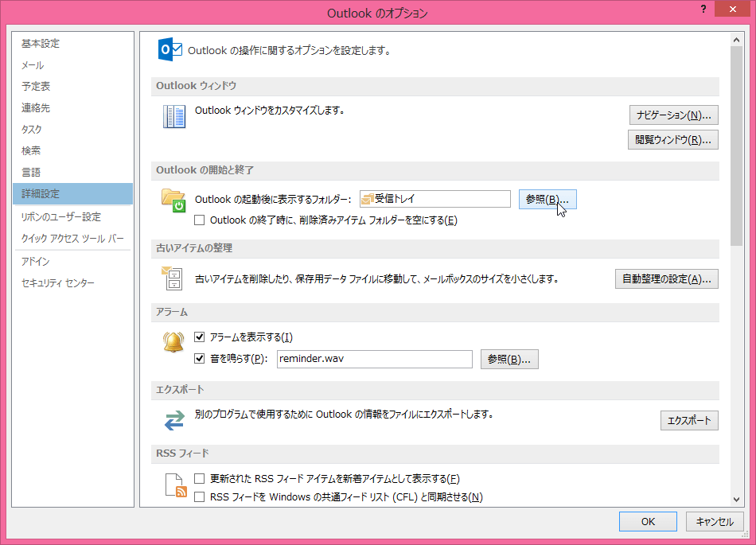Open the 基本設定 category
The width and height of the screenshot is (756, 545).
tap(72, 44)
